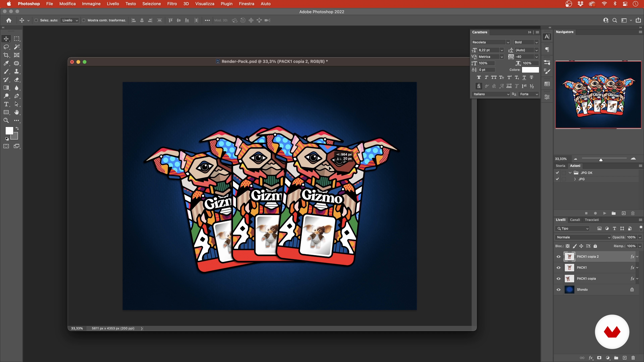Select the Path Selection tool
This screenshot has width=644, height=362.
17,104
